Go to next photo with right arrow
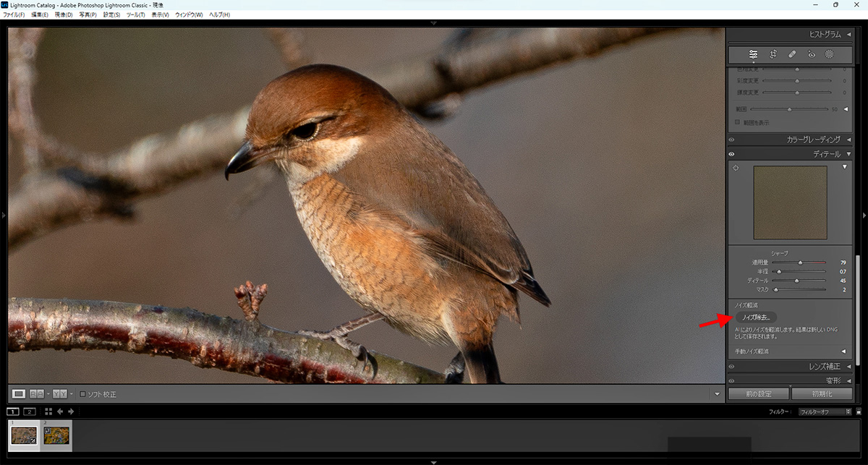The image size is (868, 465). coord(71,411)
